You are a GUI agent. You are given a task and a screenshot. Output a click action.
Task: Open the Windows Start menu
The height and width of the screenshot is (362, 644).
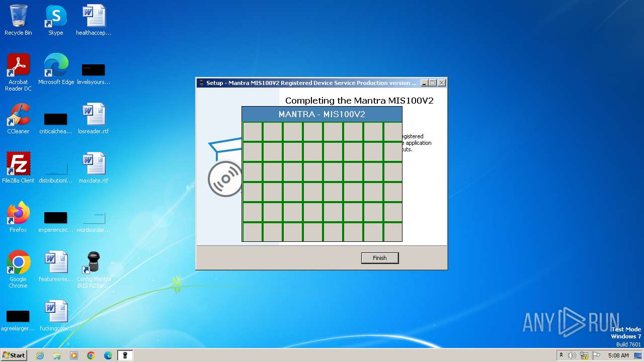pos(14,355)
